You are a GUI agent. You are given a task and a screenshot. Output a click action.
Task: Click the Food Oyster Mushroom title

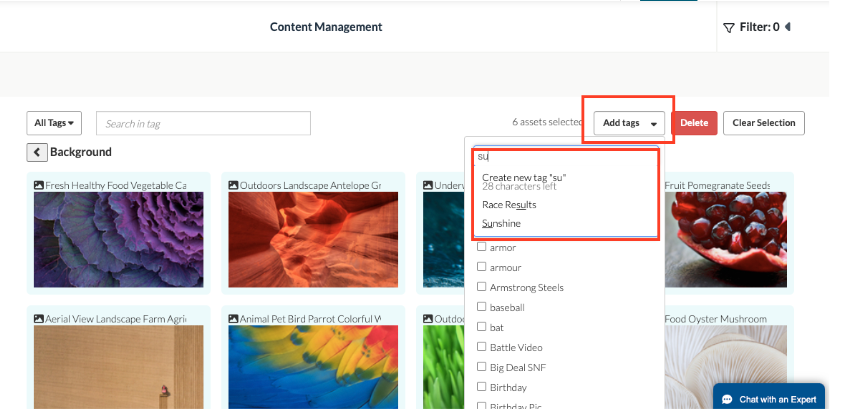coord(716,319)
